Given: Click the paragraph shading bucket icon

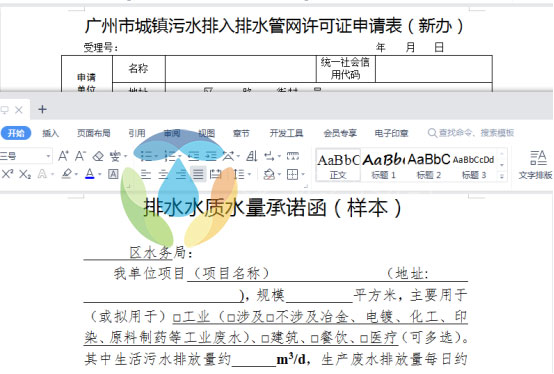Looking at the screenshot, I should pos(269,174).
